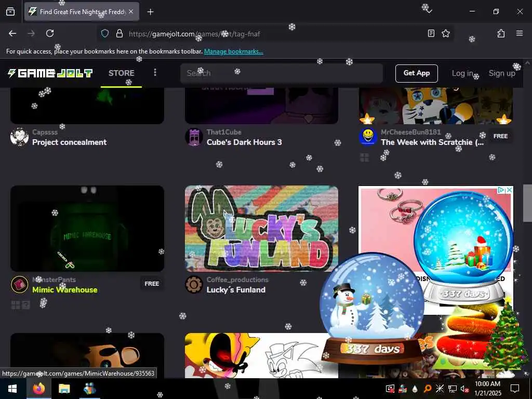The image size is (532, 399).
Task: Click into the Game Jolt Search field
Action: [281, 73]
